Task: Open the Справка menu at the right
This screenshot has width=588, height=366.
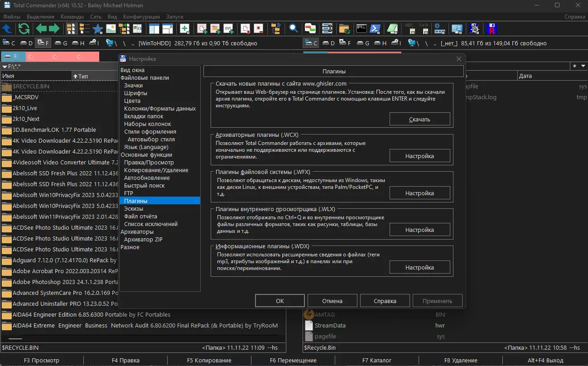Action: coord(575,17)
